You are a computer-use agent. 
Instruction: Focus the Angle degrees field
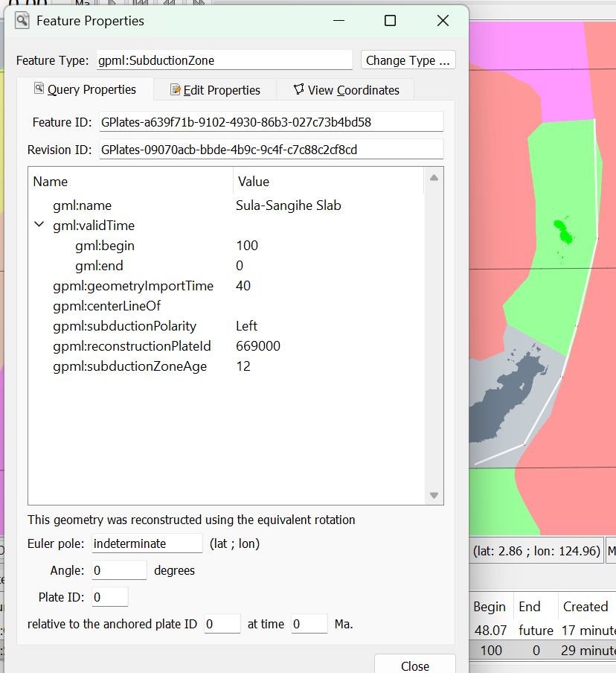pos(119,570)
